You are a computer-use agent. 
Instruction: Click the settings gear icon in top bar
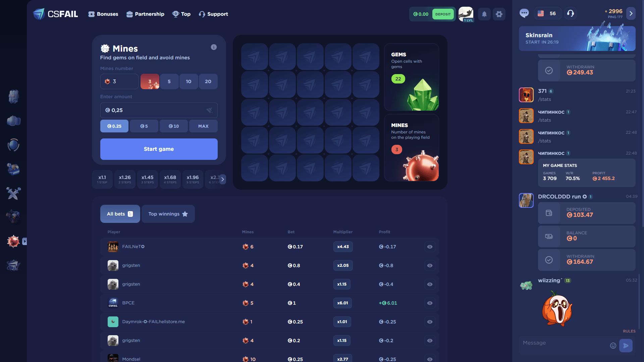pyautogui.click(x=499, y=14)
